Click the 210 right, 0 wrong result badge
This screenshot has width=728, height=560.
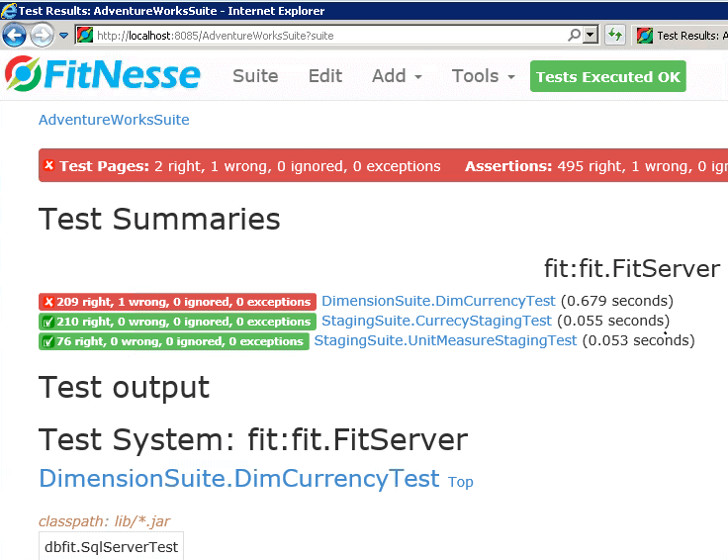tap(177, 322)
